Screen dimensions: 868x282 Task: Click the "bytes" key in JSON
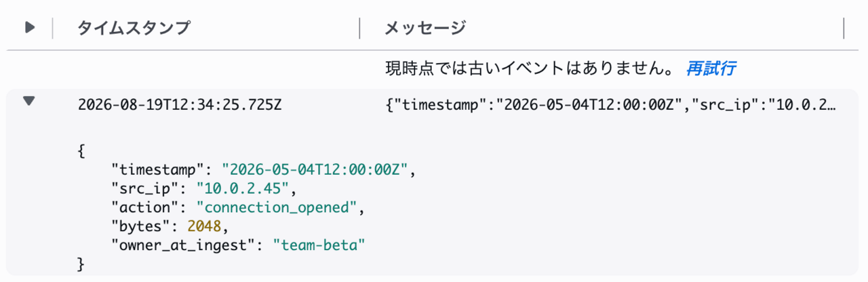pos(141,225)
